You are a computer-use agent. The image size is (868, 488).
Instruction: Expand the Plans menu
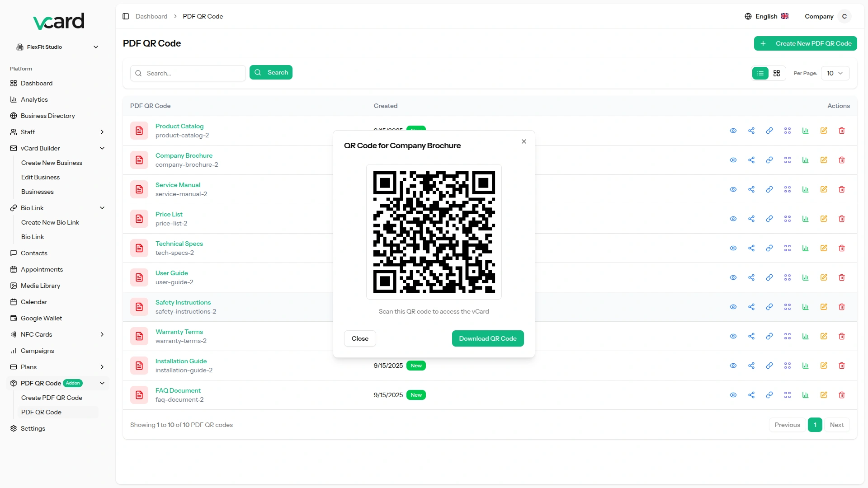coord(58,367)
